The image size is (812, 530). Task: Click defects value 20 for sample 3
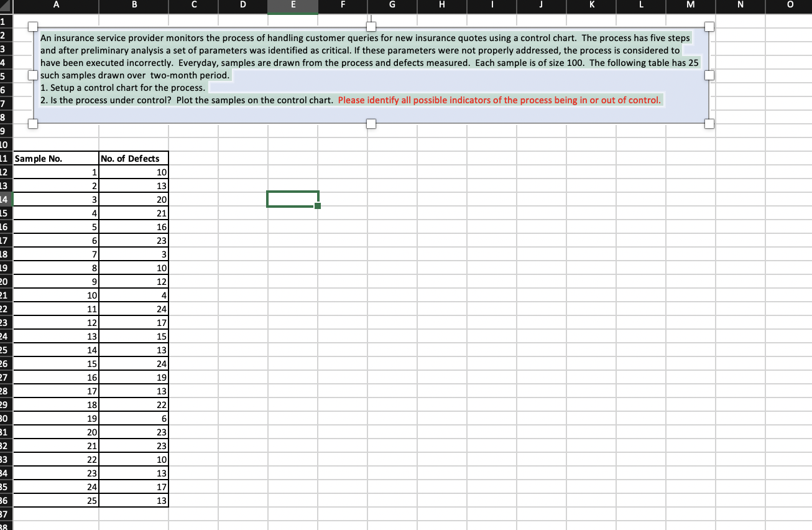(134, 200)
